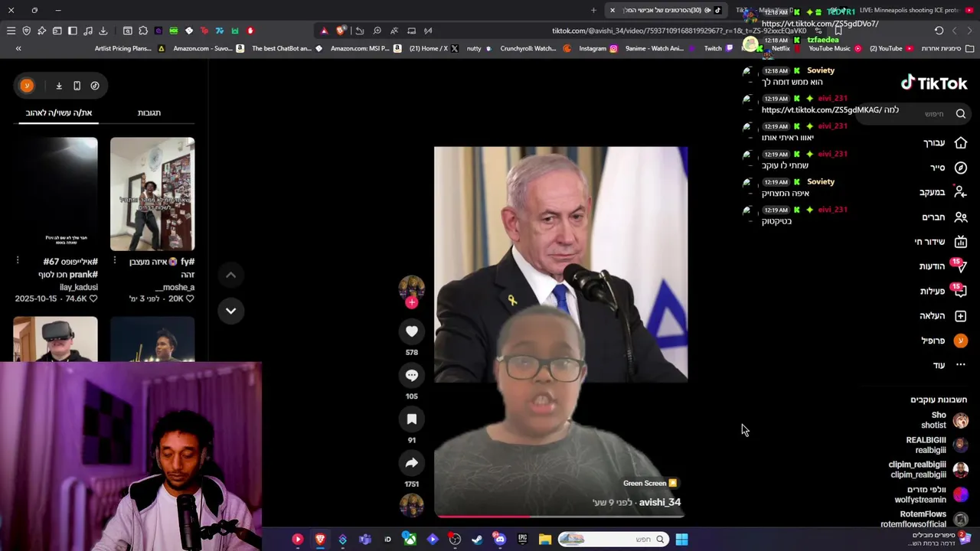Click the TikTok search magnifier icon
This screenshot has width=980, height=551.
961,114
